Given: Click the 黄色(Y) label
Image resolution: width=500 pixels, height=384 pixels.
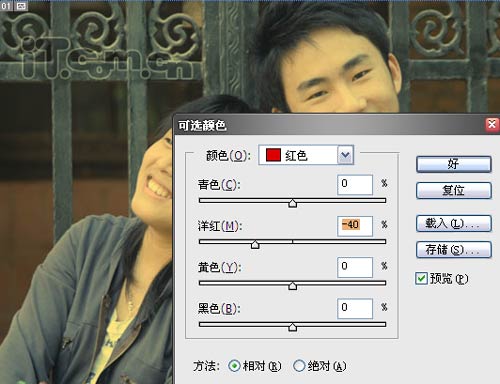Looking at the screenshot, I should pos(219,267).
